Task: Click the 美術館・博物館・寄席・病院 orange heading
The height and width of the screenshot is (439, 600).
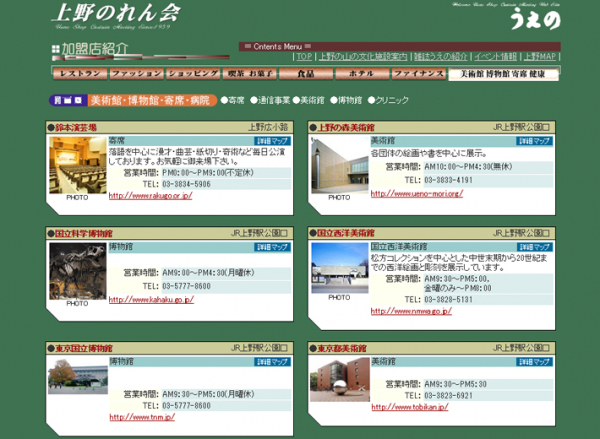Action: point(152,100)
